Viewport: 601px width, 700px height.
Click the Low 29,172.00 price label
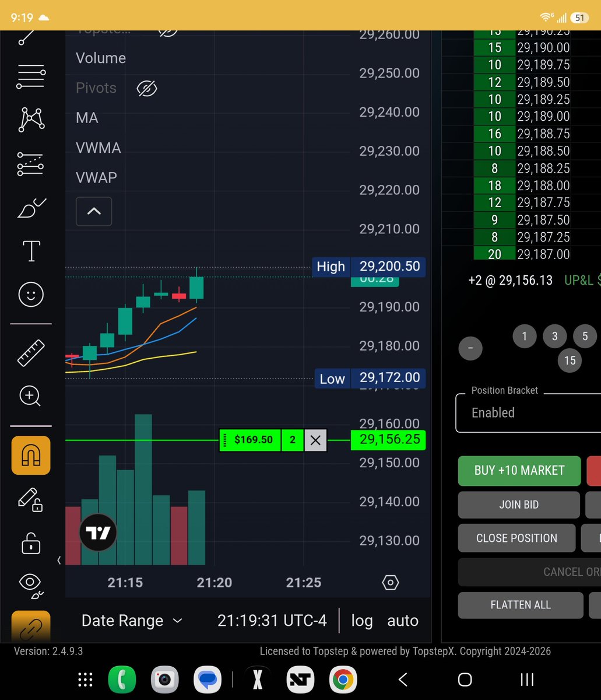[x=370, y=379]
